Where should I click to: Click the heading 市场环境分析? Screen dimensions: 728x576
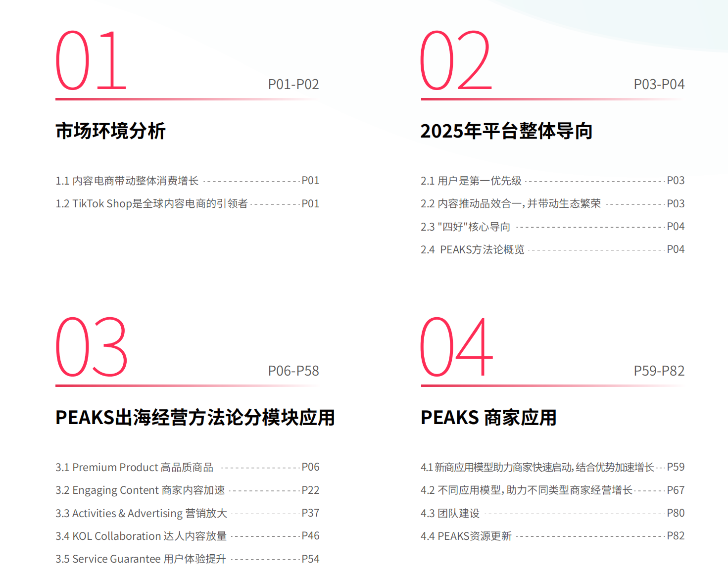tap(110, 131)
